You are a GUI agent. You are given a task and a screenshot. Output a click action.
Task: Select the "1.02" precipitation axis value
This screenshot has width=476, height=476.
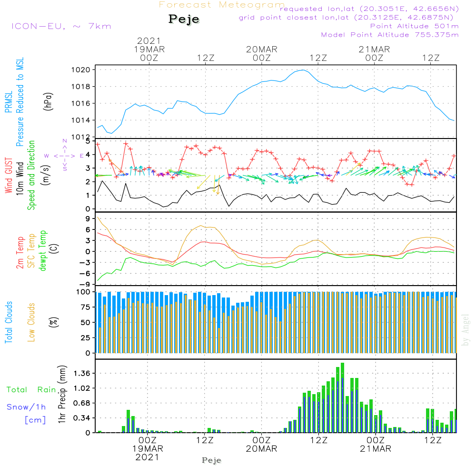(82, 388)
